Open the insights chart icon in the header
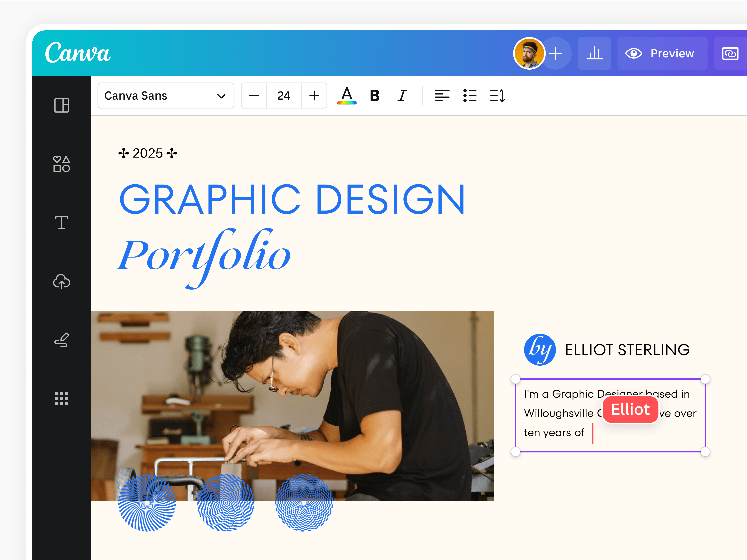Image resolution: width=747 pixels, height=560 pixels. (595, 53)
